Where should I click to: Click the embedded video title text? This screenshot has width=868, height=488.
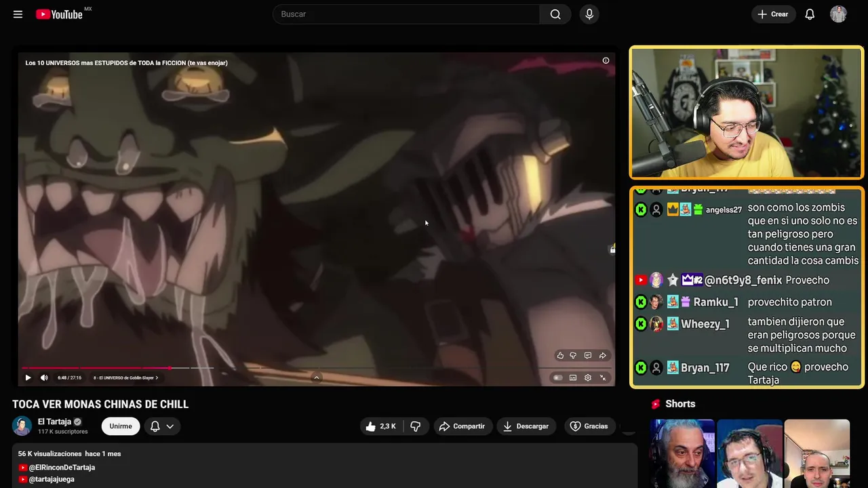click(x=126, y=62)
